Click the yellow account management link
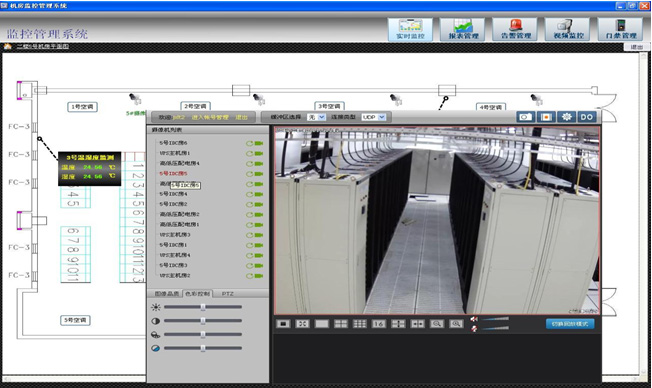Viewport: 652px width, 388px height. 210,118
